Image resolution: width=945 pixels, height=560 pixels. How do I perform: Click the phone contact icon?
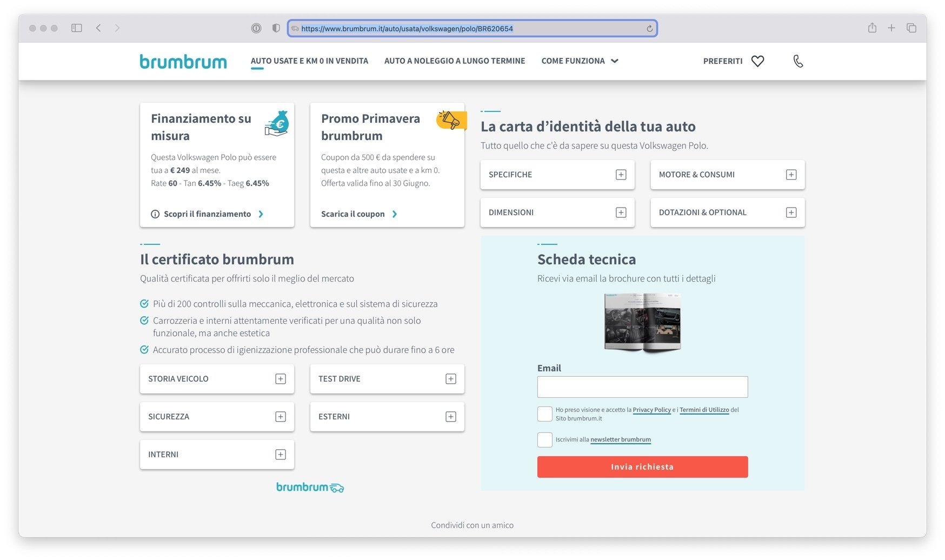click(798, 61)
